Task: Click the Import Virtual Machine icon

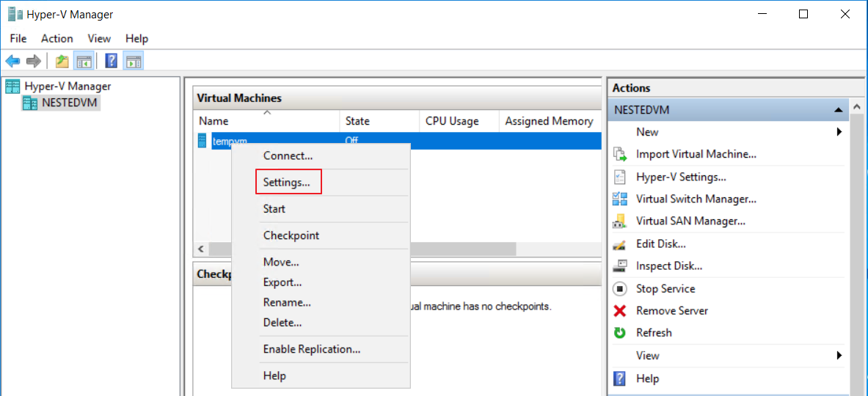Action: (x=620, y=155)
